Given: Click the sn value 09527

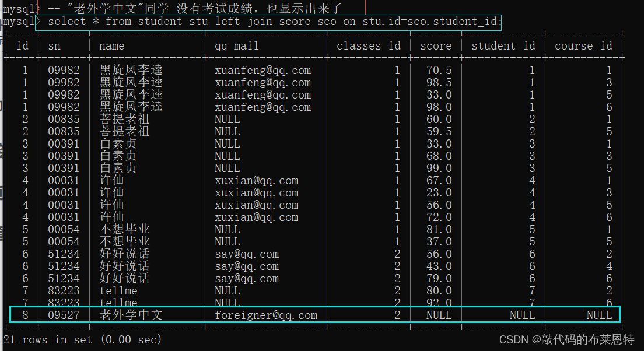Looking at the screenshot, I should coord(64,315).
